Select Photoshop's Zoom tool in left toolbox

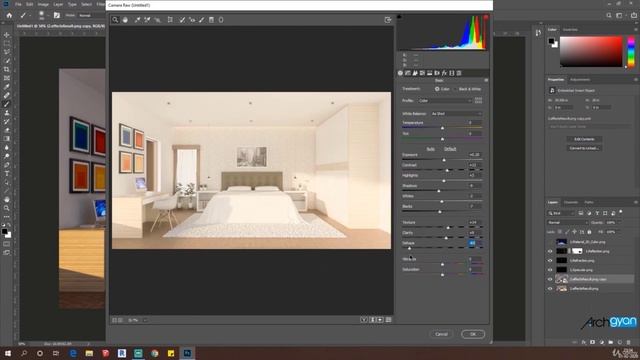point(7,208)
